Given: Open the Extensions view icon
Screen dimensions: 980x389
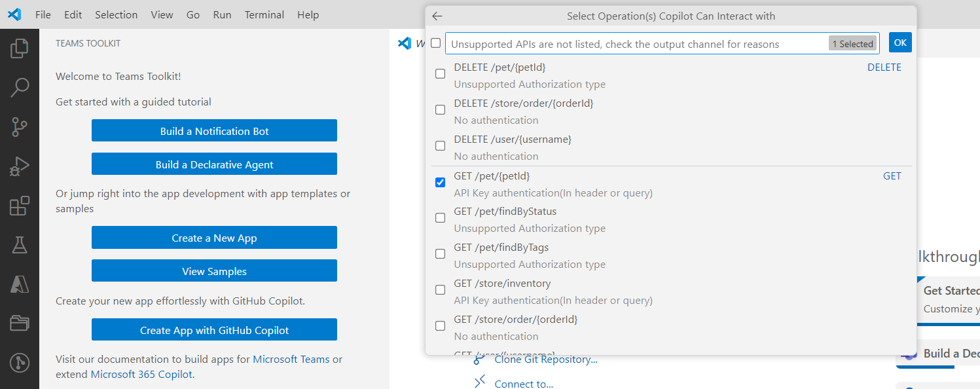Looking at the screenshot, I should point(20,206).
